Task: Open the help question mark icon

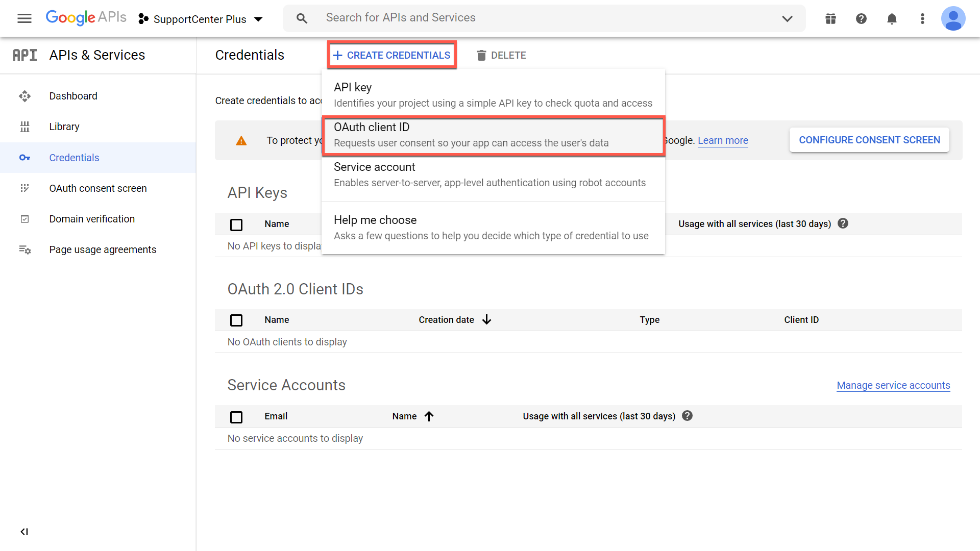Action: pos(861,19)
